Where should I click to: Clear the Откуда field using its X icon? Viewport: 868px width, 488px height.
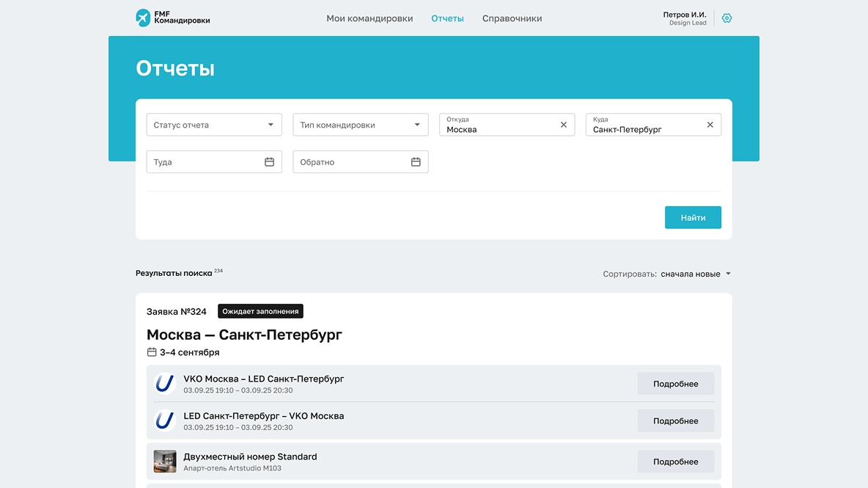pos(563,125)
